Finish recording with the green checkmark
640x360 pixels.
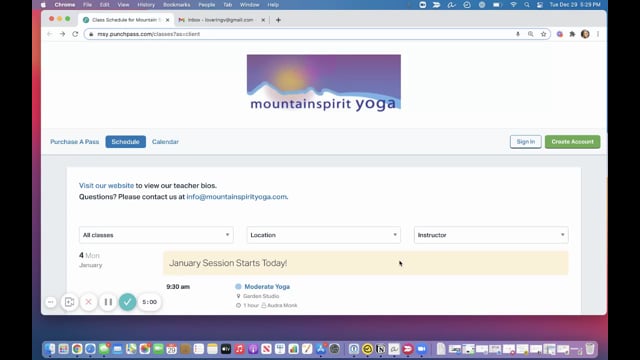127,302
